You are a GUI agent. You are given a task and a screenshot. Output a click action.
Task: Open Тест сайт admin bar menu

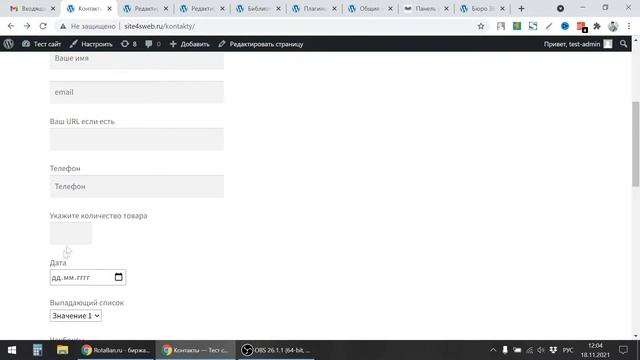pyautogui.click(x=42, y=44)
